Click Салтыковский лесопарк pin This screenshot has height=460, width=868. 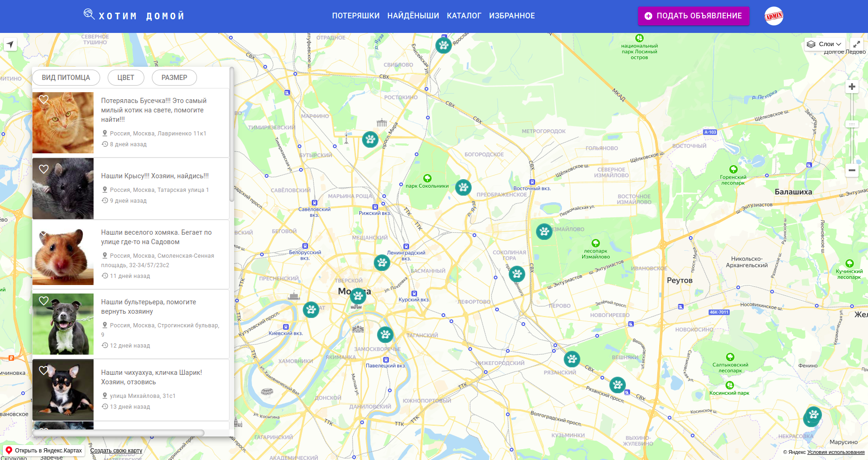[x=730, y=357]
